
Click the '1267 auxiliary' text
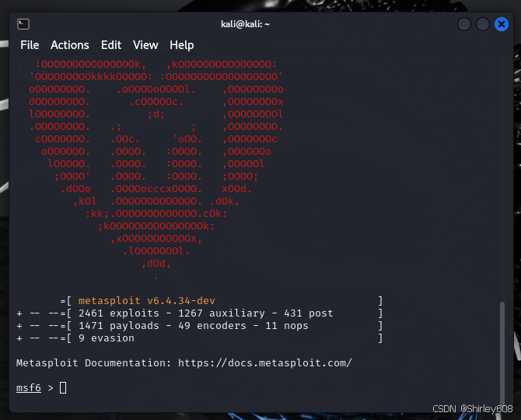pos(222,313)
